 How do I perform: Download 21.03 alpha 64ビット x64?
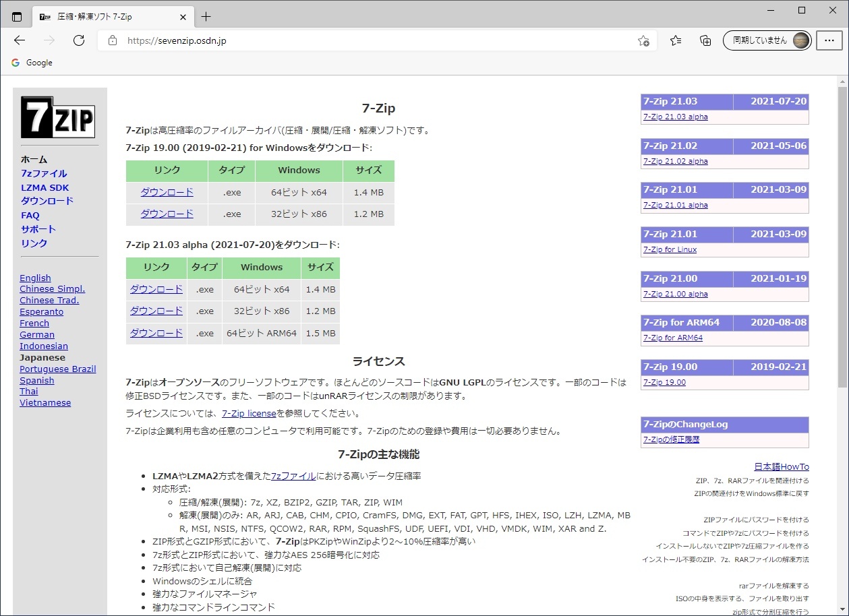pos(156,289)
